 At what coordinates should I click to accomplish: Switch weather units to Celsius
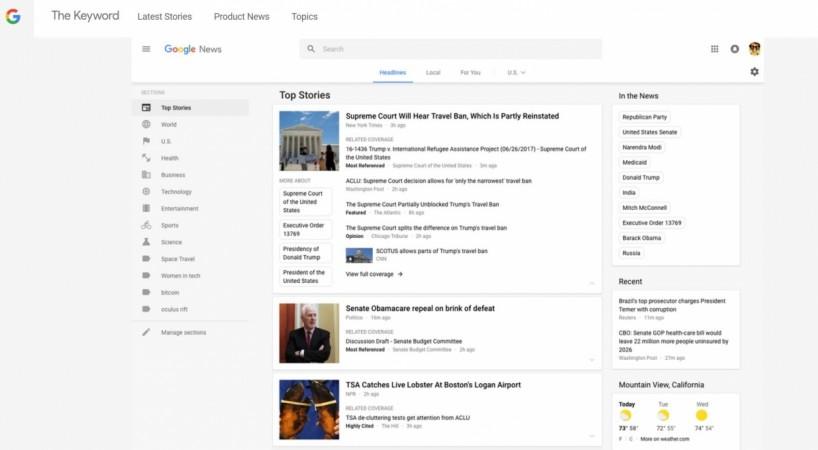(631, 439)
